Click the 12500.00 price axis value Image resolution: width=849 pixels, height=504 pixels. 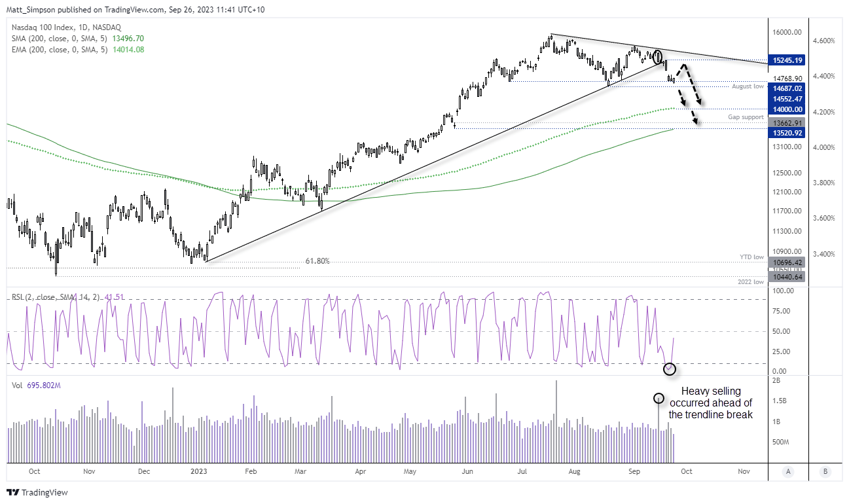coord(787,173)
